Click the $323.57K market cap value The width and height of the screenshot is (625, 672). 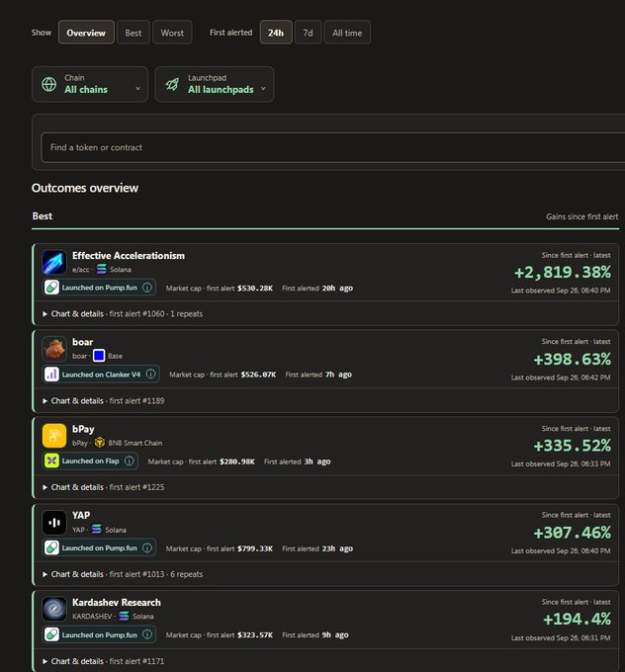[x=255, y=635]
